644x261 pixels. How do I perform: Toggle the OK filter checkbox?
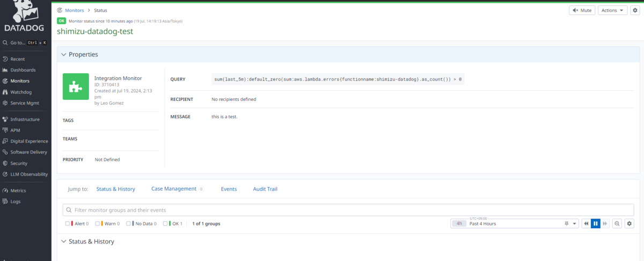pos(166,223)
